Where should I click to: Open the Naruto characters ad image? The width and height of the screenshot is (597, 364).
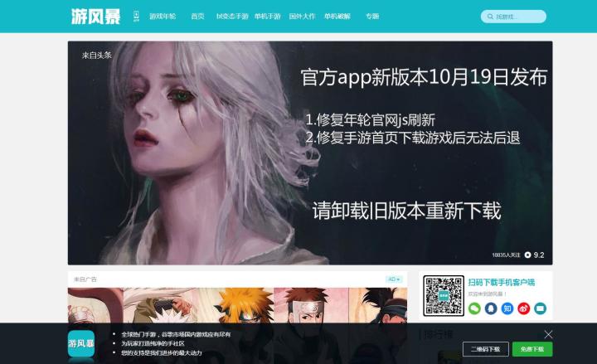pyautogui.click(x=237, y=305)
